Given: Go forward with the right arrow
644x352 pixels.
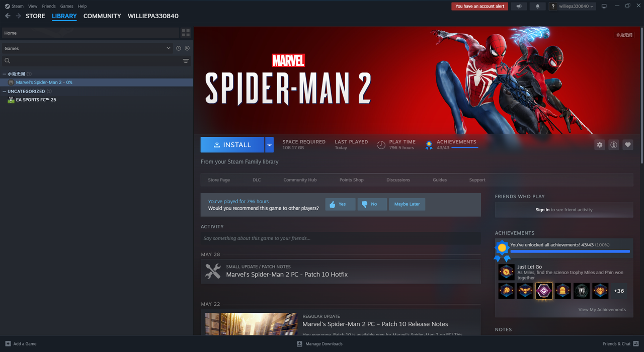Looking at the screenshot, I should pyautogui.click(x=19, y=16).
